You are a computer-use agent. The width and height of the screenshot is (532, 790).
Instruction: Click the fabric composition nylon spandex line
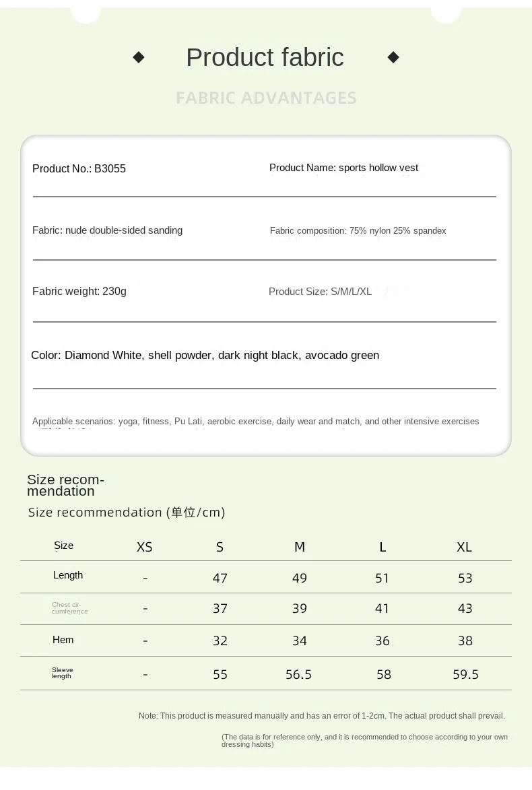pyautogui.click(x=358, y=231)
